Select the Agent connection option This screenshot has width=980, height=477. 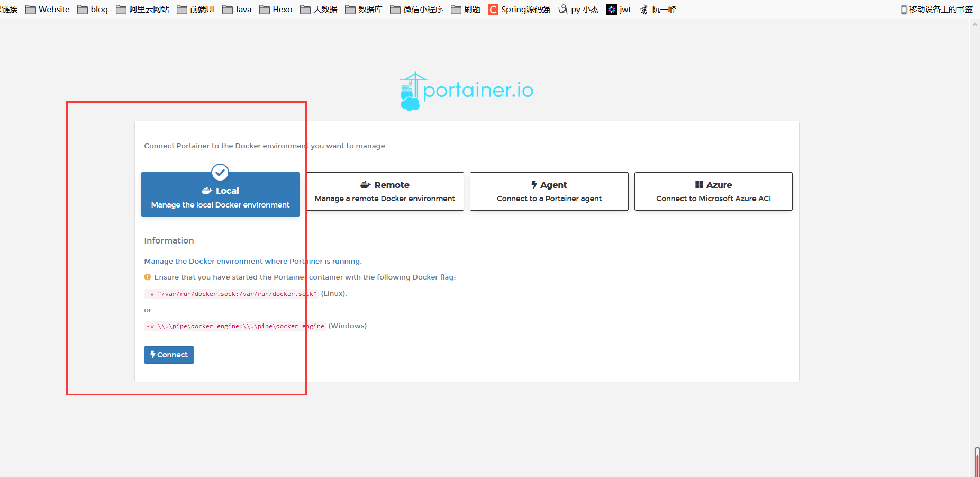[549, 191]
